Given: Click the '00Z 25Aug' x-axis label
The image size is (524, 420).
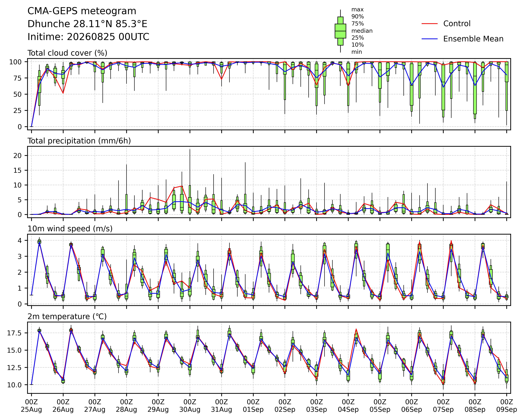Looking at the screenshot, I should click(31, 406).
